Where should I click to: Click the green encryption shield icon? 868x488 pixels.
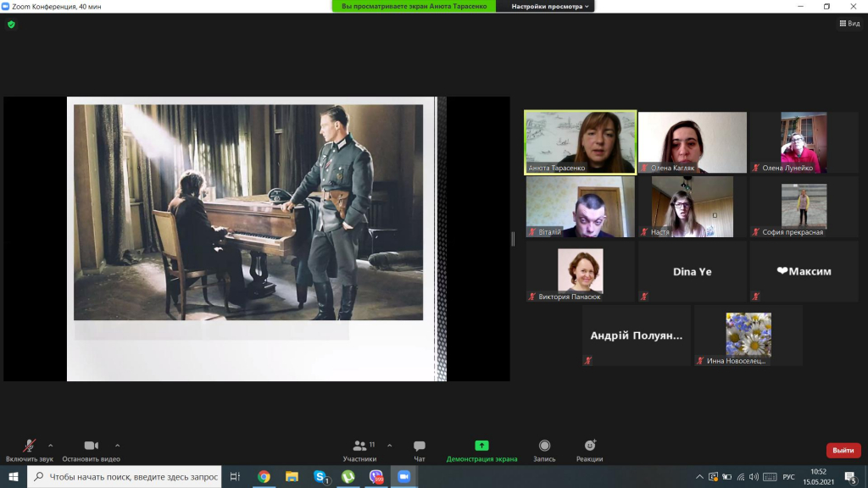11,25
